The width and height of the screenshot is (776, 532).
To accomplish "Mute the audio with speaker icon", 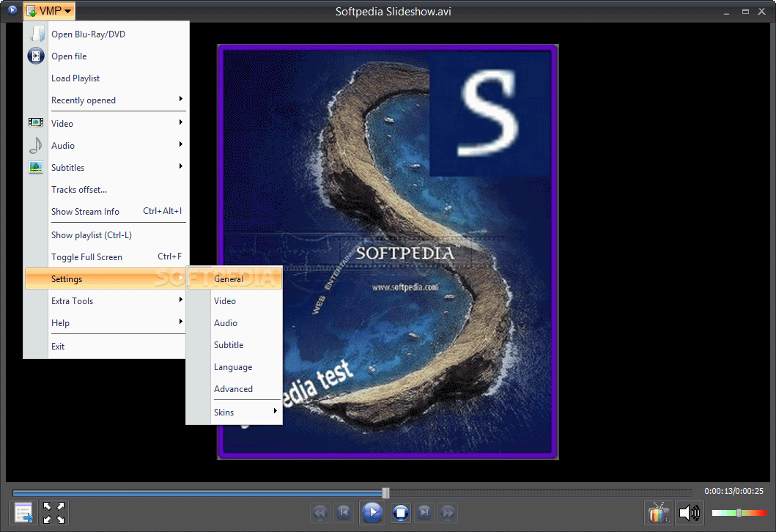I will point(689,513).
